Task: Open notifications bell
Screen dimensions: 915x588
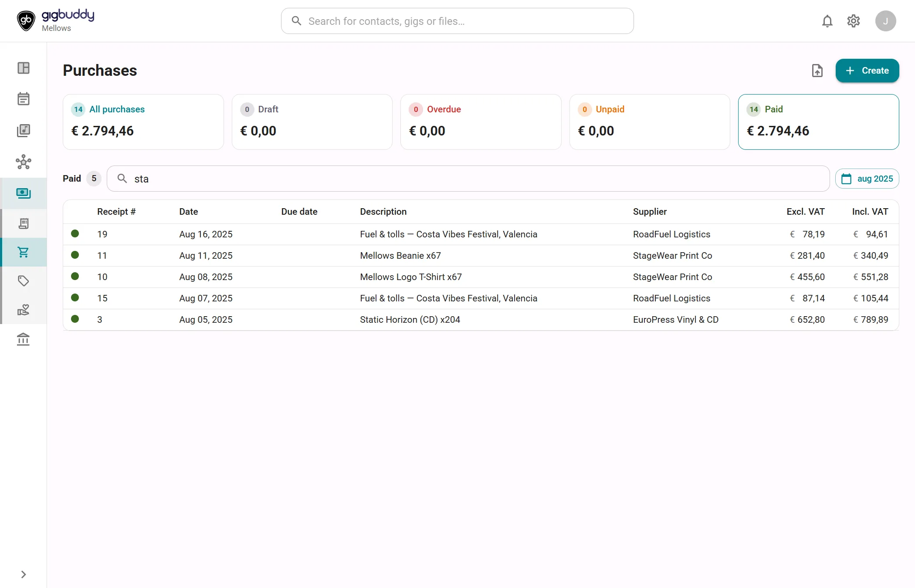Action: (x=827, y=21)
